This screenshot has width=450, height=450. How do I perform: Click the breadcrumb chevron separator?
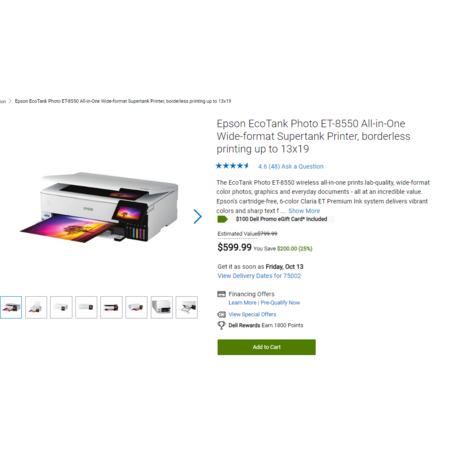10,101
